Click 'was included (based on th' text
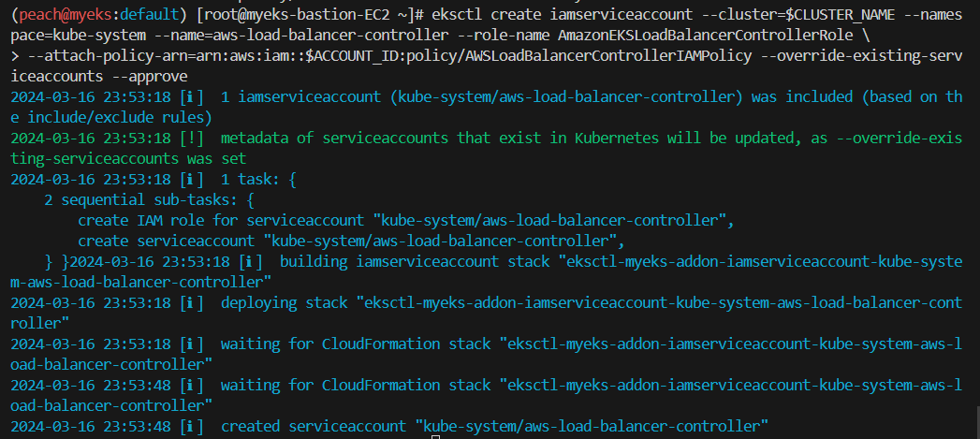980x439 pixels. (856, 97)
